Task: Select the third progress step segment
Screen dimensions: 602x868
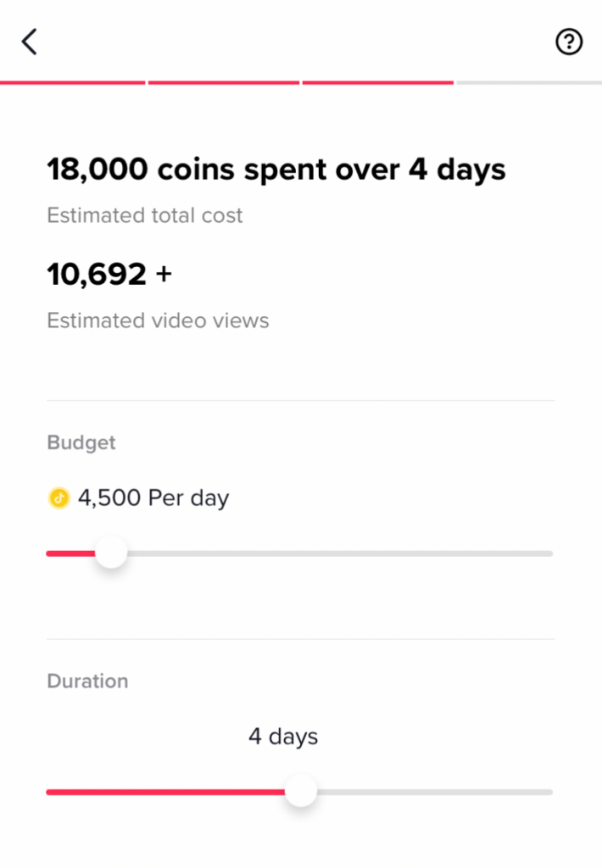Action: (x=377, y=82)
